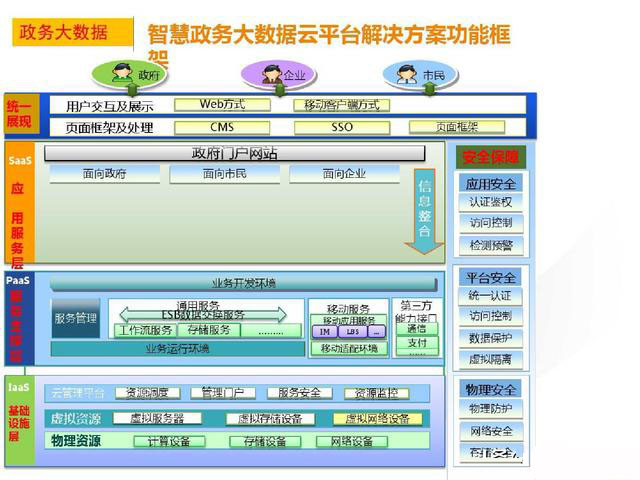Click the ESB数据交换服务 double-headed arrow
The width and height of the screenshot is (640, 480).
point(196,314)
